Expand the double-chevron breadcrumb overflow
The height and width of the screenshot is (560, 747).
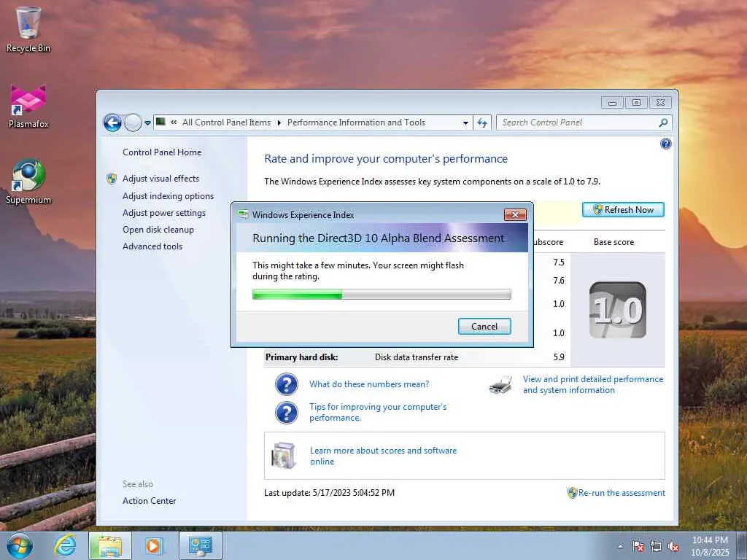click(174, 122)
